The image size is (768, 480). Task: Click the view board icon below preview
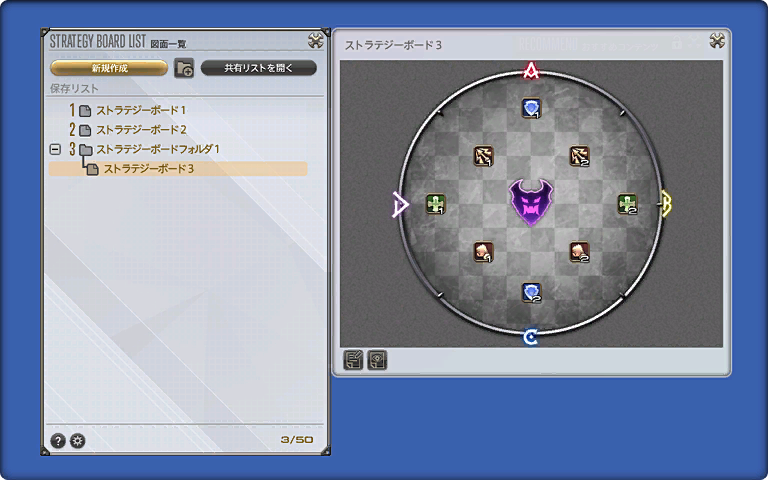377,360
